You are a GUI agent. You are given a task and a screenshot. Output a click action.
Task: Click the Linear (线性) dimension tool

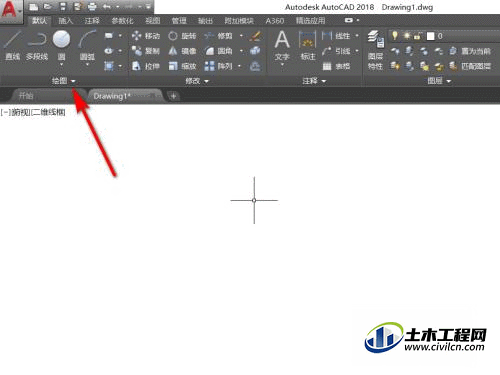tap(336, 36)
